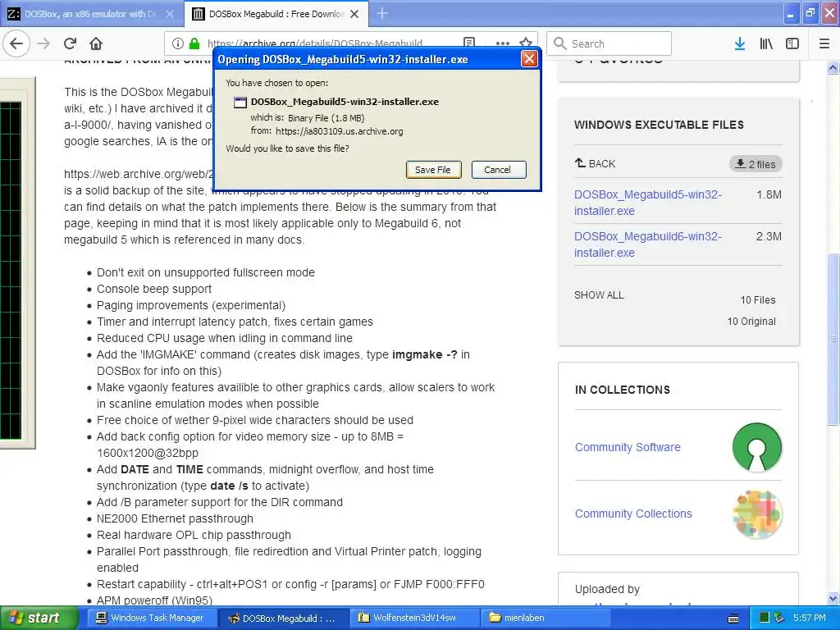Viewport: 840px width, 630px height.
Task: Click 'Console beep support' list item
Action: pyautogui.click(x=154, y=289)
